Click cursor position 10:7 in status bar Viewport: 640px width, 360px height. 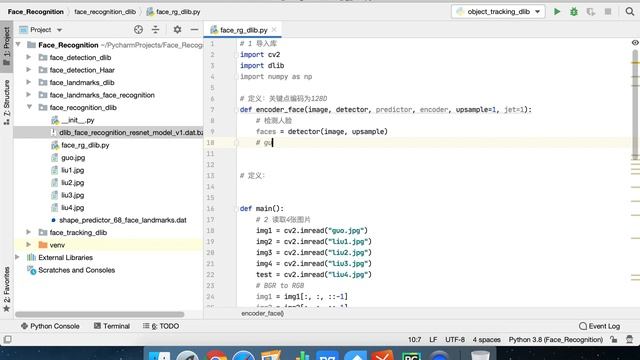[x=414, y=339]
